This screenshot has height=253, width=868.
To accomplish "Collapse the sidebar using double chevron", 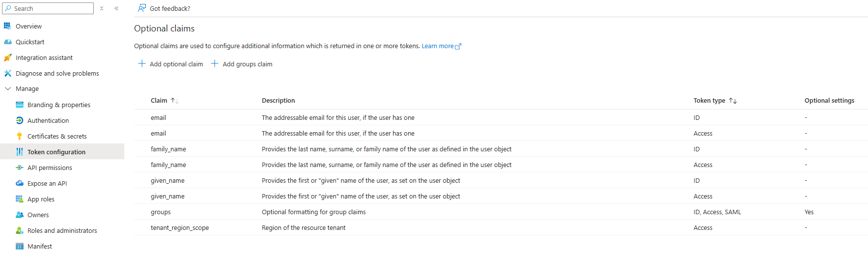I will tap(116, 8).
